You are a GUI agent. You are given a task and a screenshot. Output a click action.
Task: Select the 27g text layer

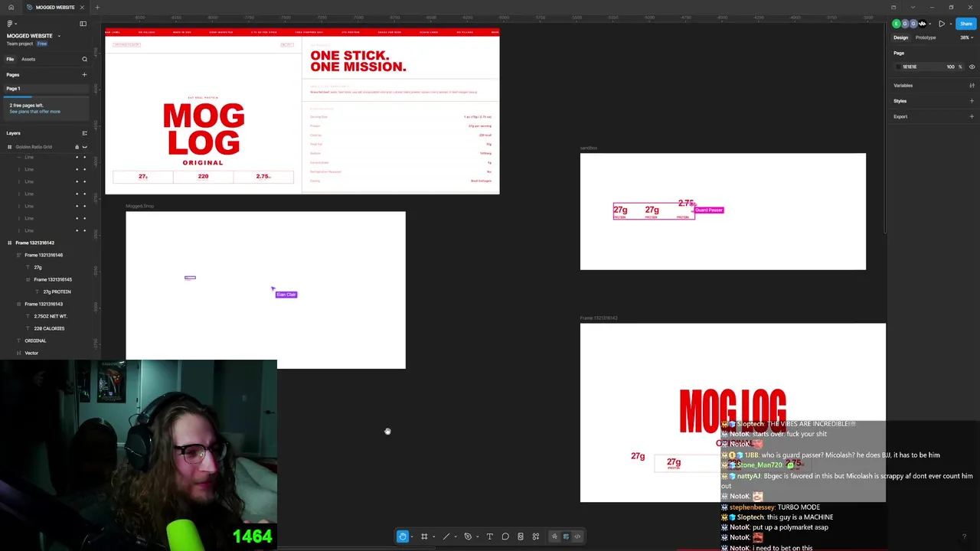(x=38, y=267)
